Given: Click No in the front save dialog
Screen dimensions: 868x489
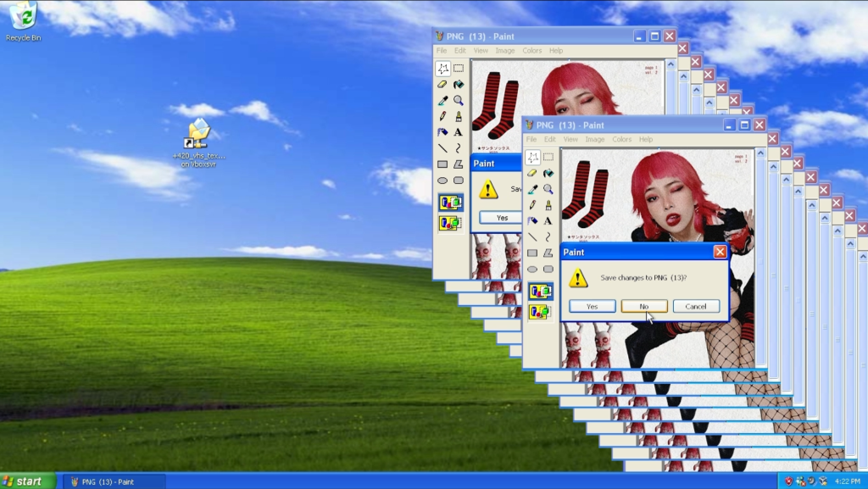Looking at the screenshot, I should [x=644, y=307].
